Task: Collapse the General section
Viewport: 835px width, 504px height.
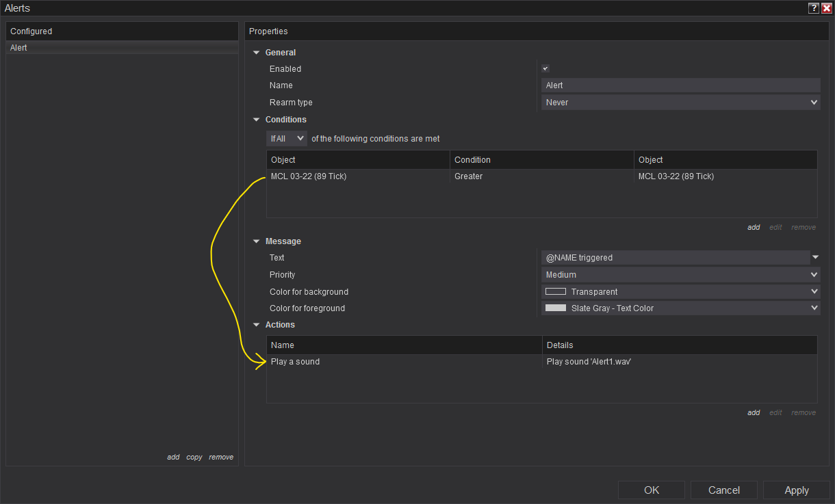Action: (x=257, y=53)
